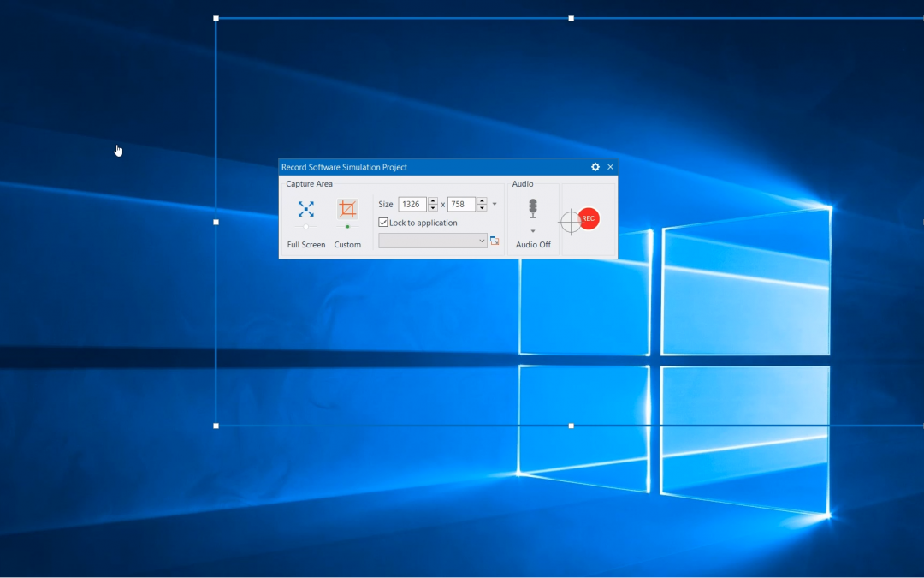Start recording with the REC button

pos(588,218)
